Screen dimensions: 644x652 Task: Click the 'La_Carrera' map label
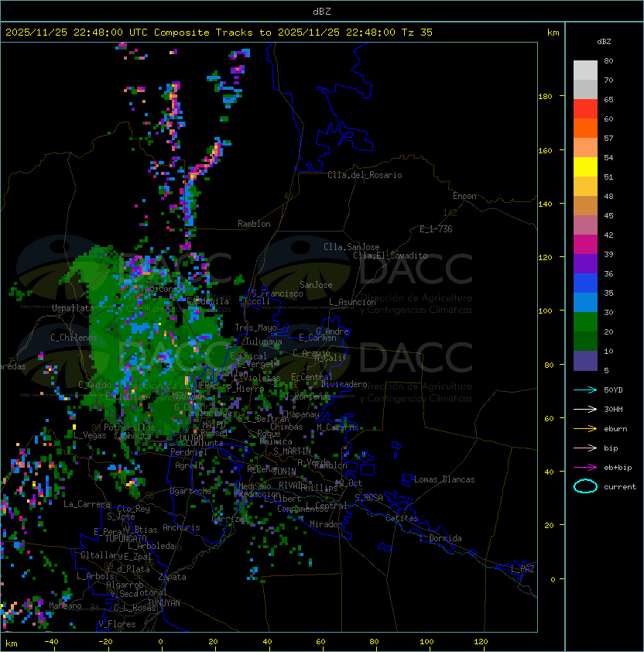87,504
